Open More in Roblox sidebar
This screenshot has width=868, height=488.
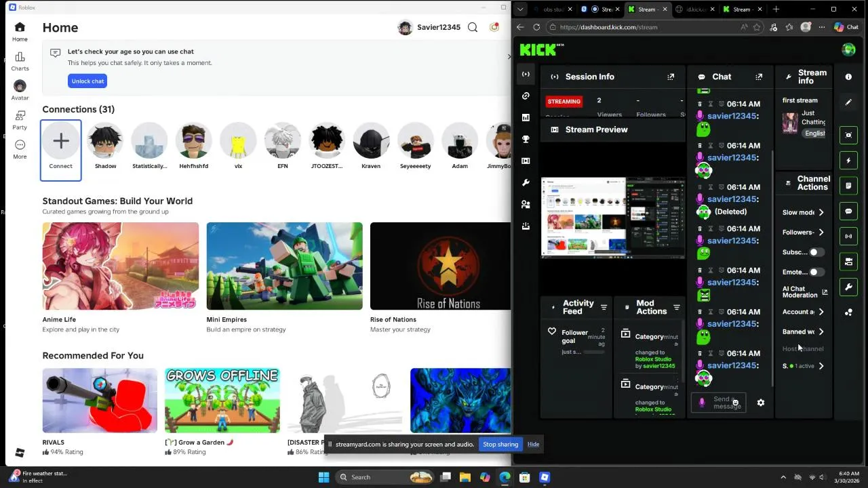[20, 149]
